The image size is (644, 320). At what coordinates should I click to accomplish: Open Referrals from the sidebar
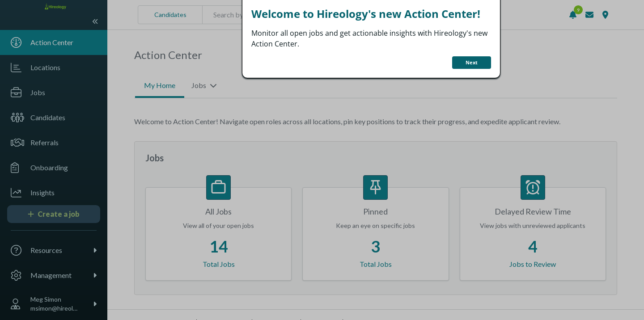(44, 143)
